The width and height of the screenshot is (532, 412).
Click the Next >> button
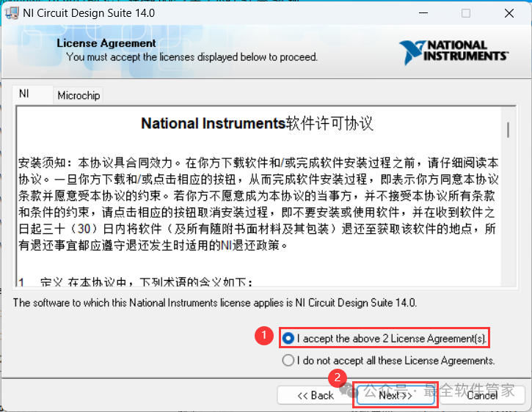(x=396, y=395)
